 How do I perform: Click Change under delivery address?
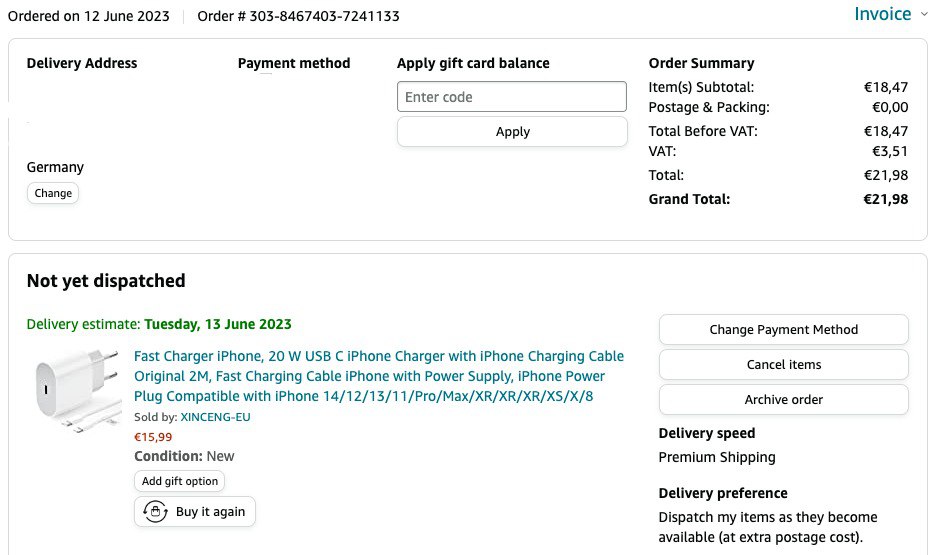[x=53, y=193]
